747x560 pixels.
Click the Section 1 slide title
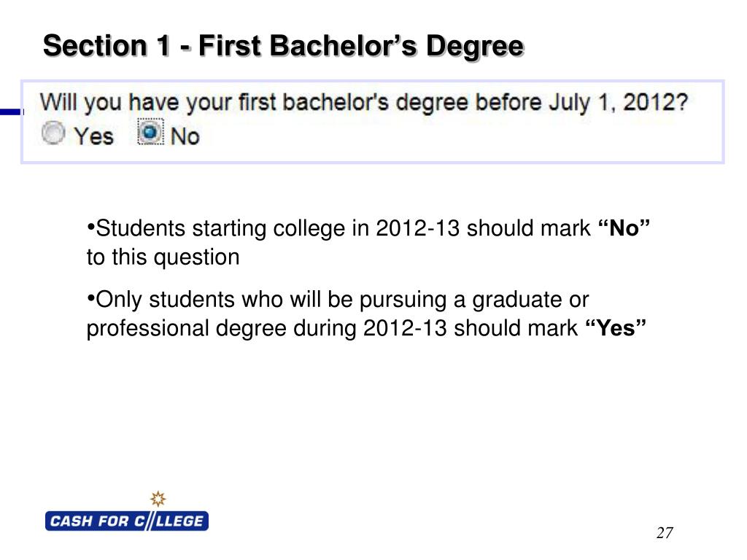[x=284, y=46]
